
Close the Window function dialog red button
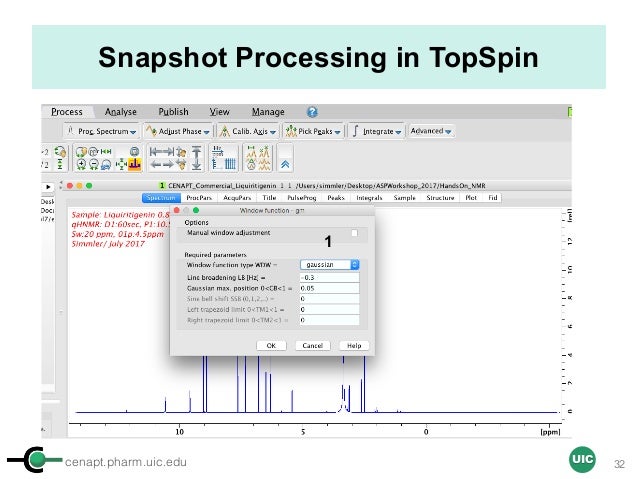[177, 210]
